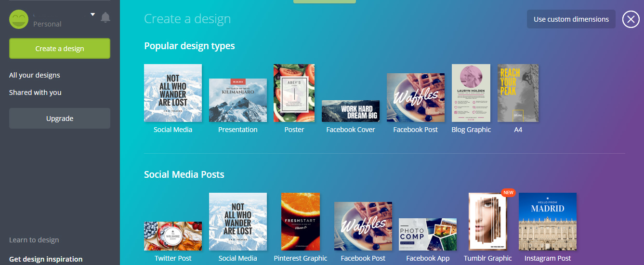This screenshot has height=265, width=644.
Task: Select the Facebook App Photo Comp thumbnail
Action: point(428,235)
